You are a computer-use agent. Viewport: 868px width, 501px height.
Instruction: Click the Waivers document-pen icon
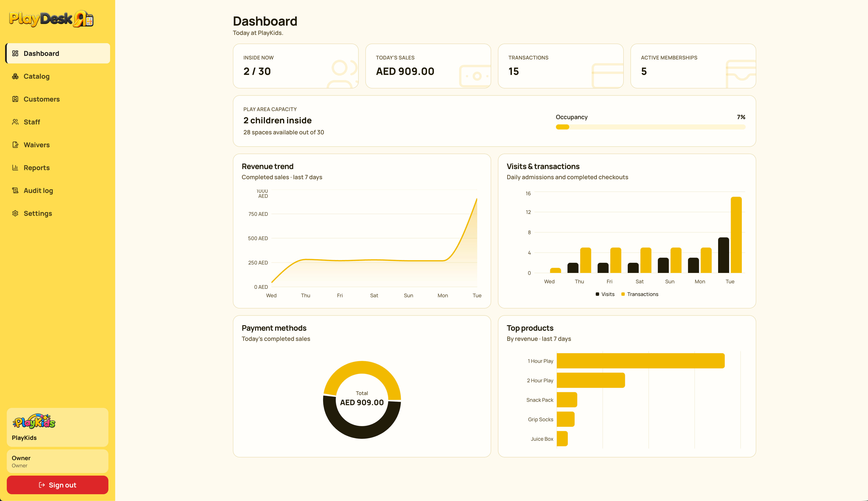click(x=15, y=145)
